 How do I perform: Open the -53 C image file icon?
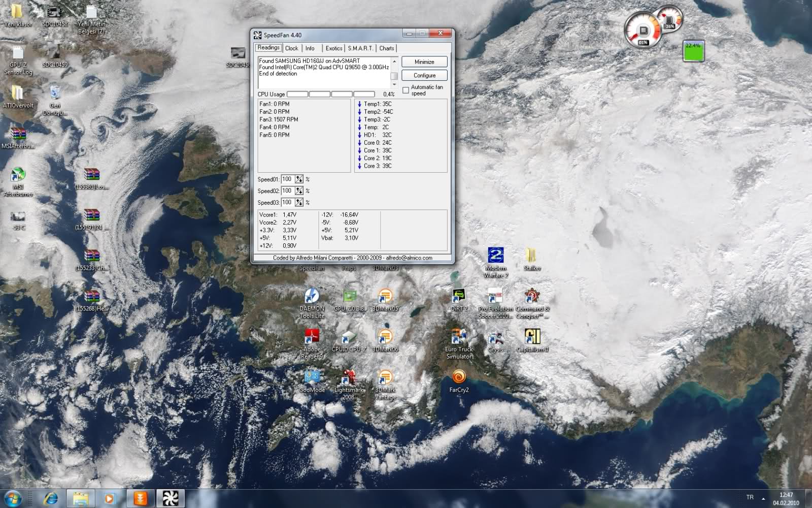point(18,220)
